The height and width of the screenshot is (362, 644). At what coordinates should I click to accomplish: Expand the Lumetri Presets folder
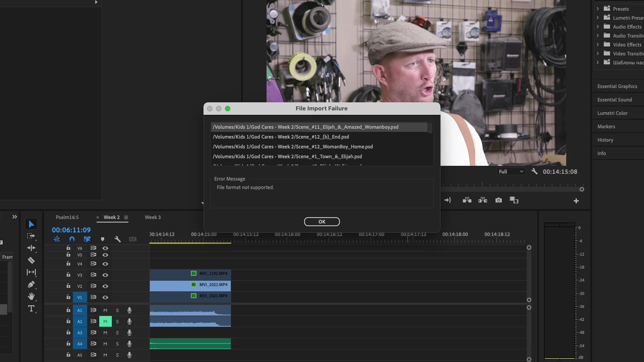598,17
